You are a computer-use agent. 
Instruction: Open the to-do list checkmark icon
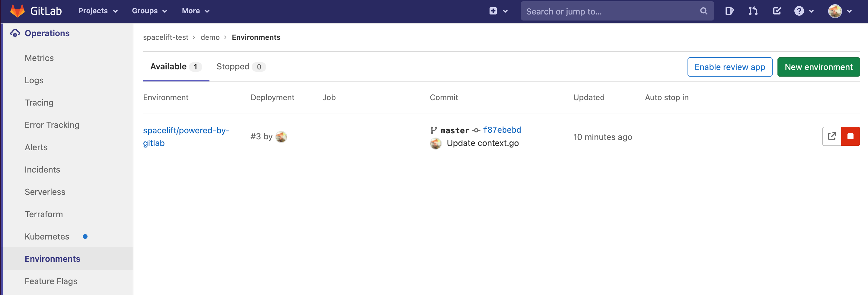(777, 11)
